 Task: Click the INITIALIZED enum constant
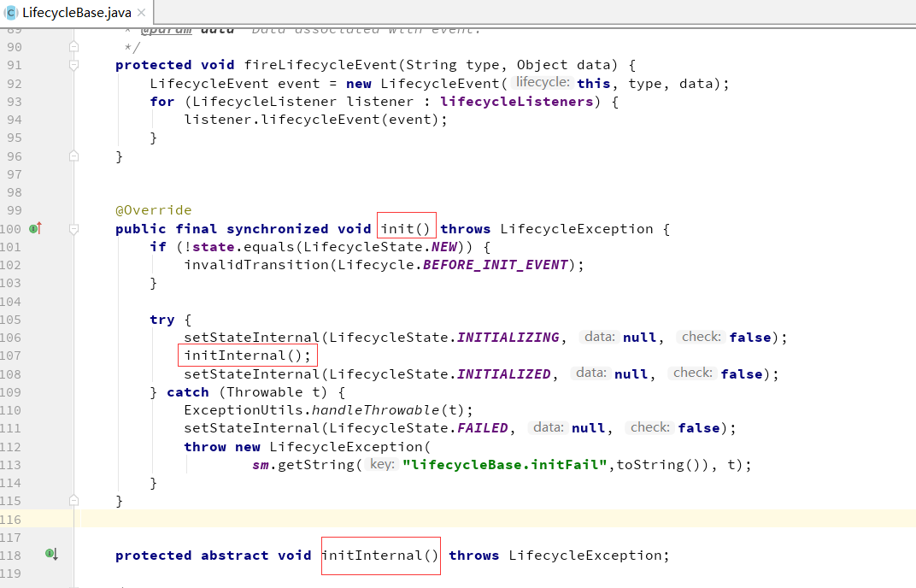[x=503, y=374]
